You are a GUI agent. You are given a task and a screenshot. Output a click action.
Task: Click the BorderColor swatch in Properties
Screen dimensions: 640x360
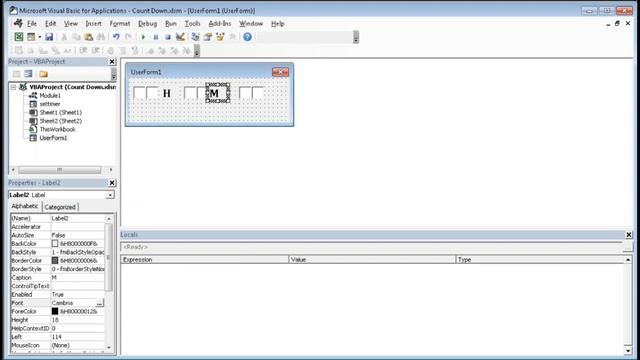point(55,260)
